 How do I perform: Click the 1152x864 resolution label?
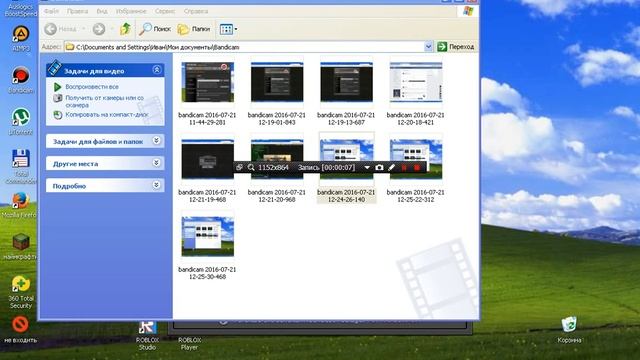[x=273, y=167]
